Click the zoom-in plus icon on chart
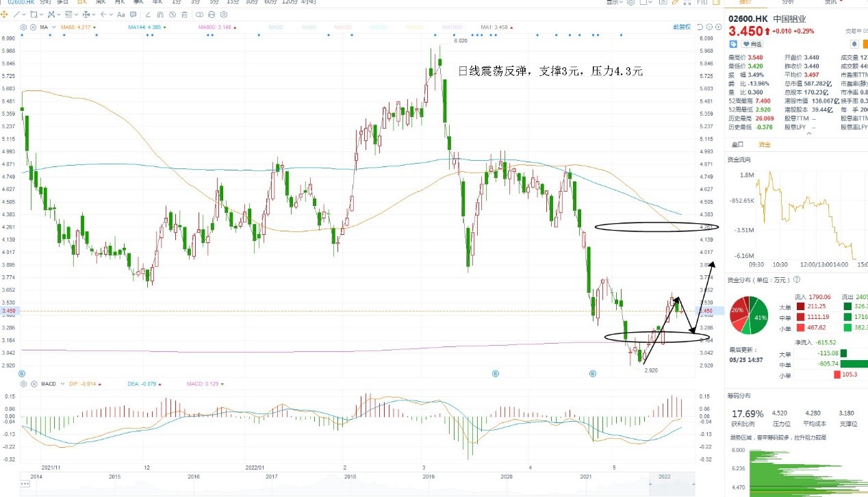Viewport: 868px width, 497px height. (x=719, y=27)
